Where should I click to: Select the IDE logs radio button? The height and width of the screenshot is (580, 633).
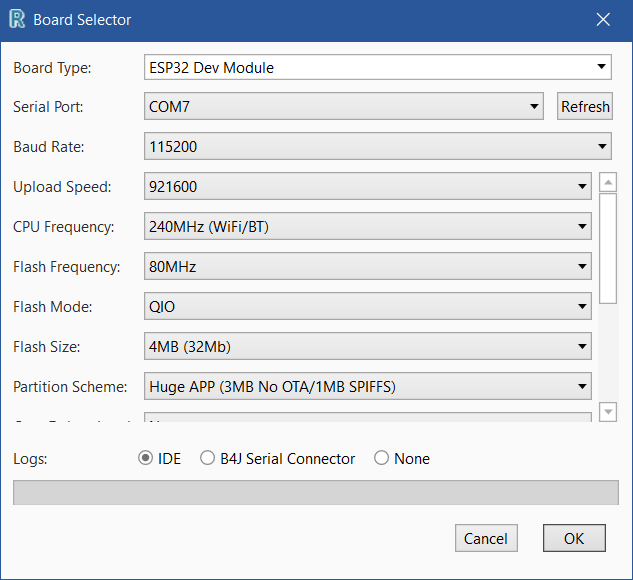(146, 459)
